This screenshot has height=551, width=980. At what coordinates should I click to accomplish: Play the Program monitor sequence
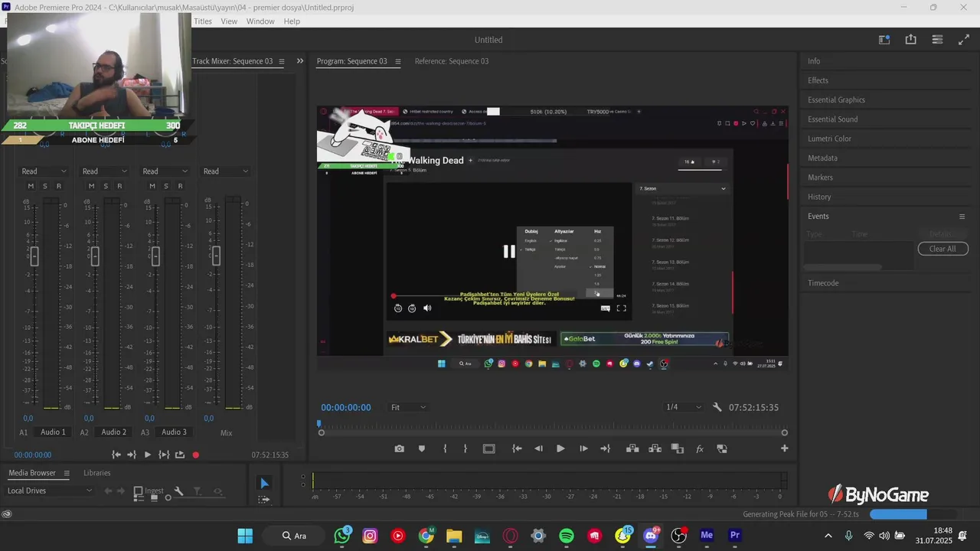coord(560,449)
